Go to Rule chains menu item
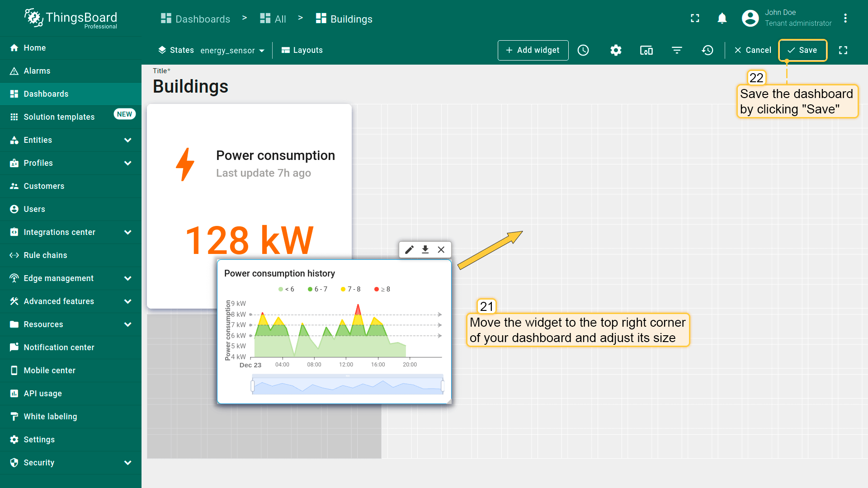 (45, 255)
